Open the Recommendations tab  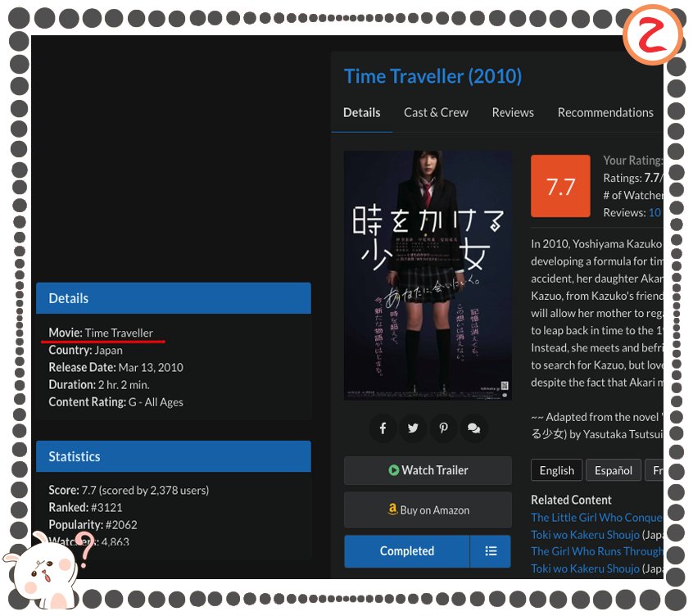coord(605,113)
